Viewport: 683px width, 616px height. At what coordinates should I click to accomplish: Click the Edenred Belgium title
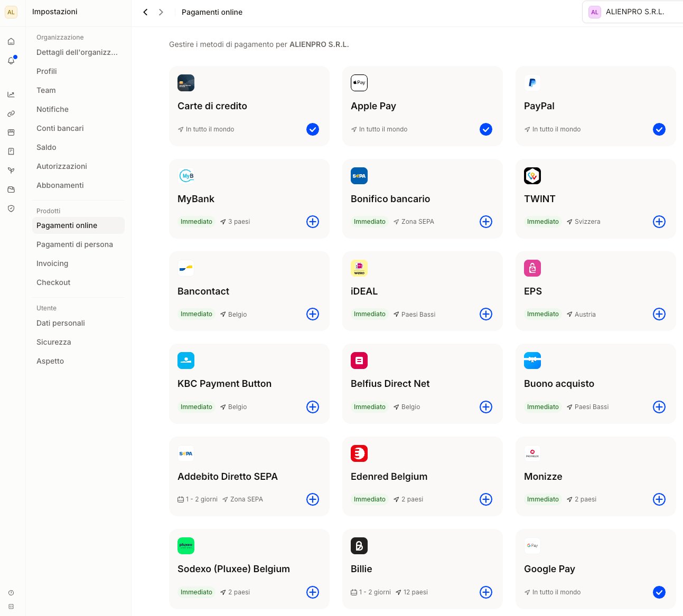(389, 477)
